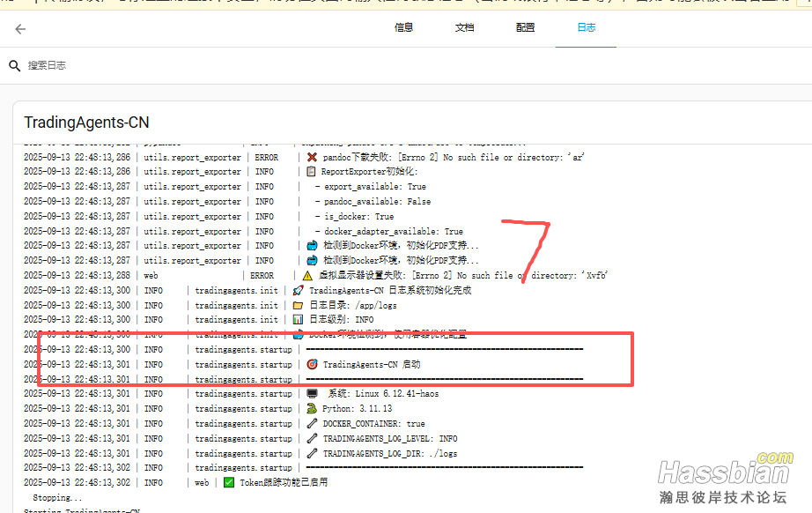The width and height of the screenshot is (812, 513).
Task: Switch to the 信息 tab
Action: 403,27
